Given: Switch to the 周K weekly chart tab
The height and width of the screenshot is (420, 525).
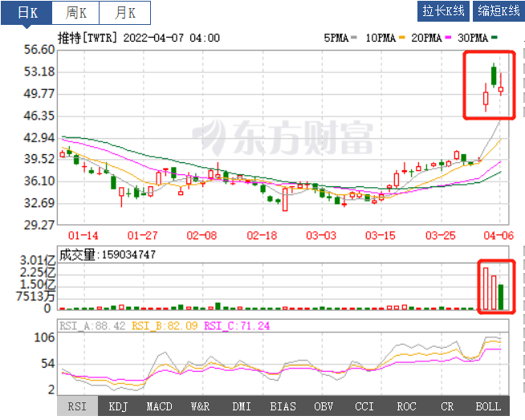Looking at the screenshot, I should [75, 13].
